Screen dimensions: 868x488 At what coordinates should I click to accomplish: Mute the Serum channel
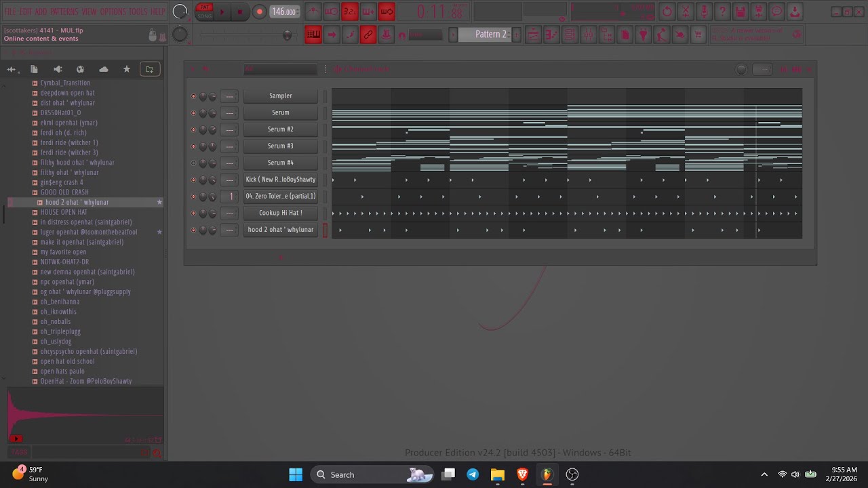click(x=193, y=113)
